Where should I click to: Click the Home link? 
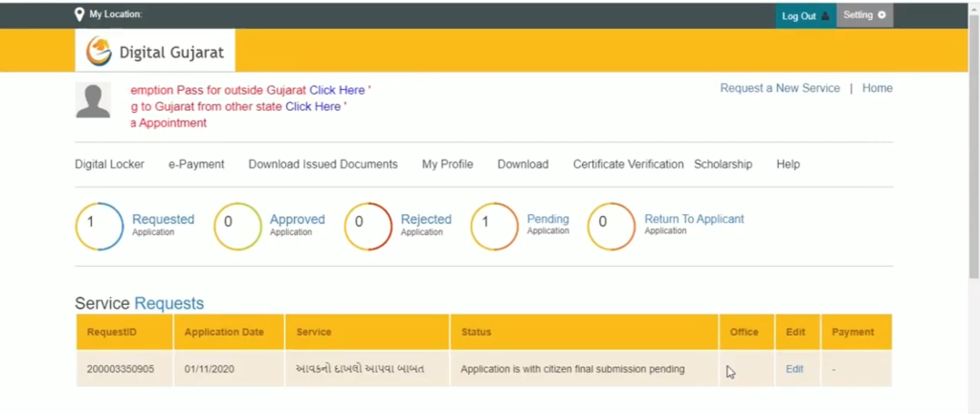(x=877, y=88)
